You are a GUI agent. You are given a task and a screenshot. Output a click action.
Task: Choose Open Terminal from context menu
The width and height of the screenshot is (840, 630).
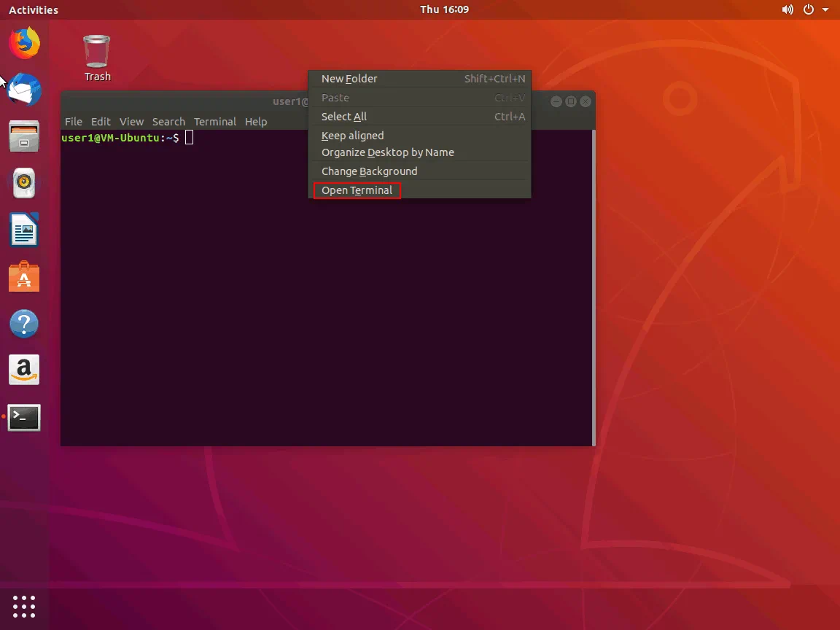pyautogui.click(x=357, y=190)
